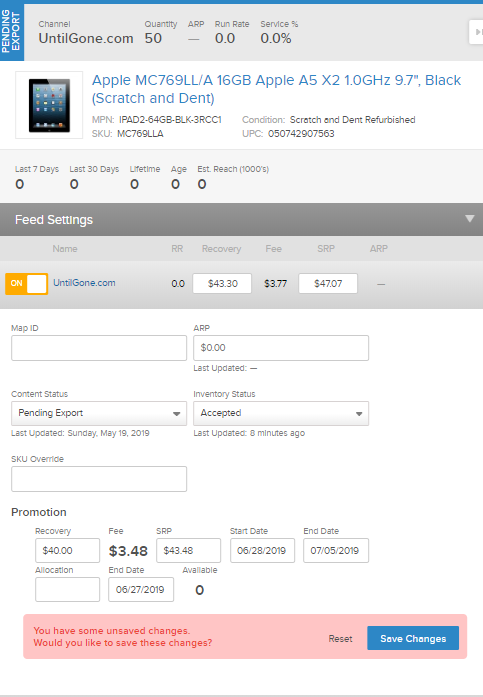Click the Est. Reach (1000's) label

click(x=233, y=169)
